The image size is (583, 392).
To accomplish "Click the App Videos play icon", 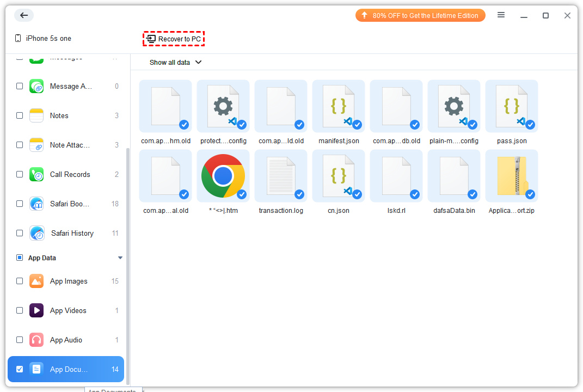I will click(36, 310).
